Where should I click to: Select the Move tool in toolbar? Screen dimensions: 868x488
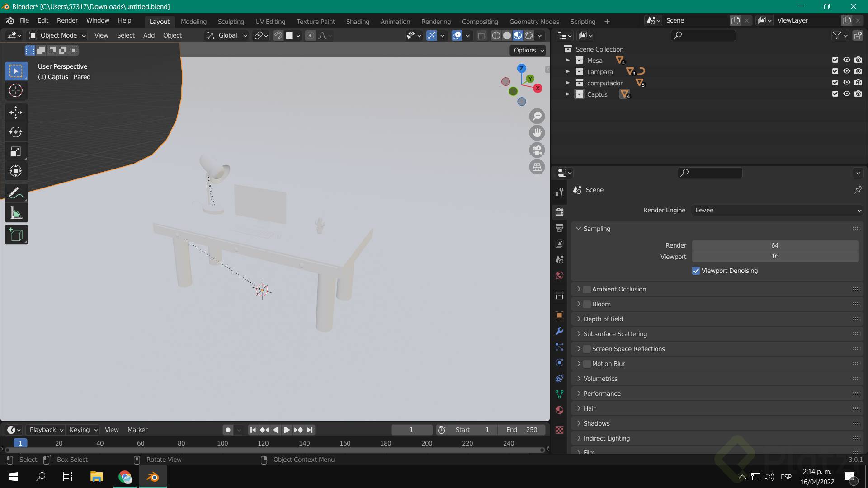pos(16,113)
